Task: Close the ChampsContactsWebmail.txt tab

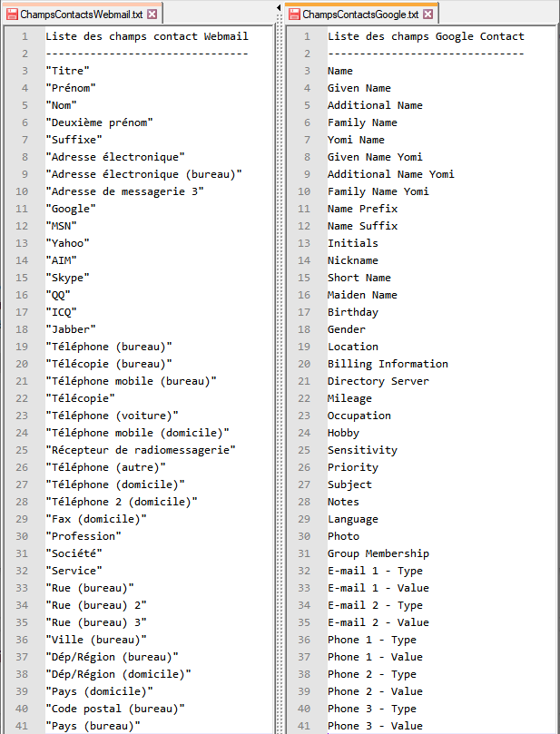Action: [x=152, y=15]
